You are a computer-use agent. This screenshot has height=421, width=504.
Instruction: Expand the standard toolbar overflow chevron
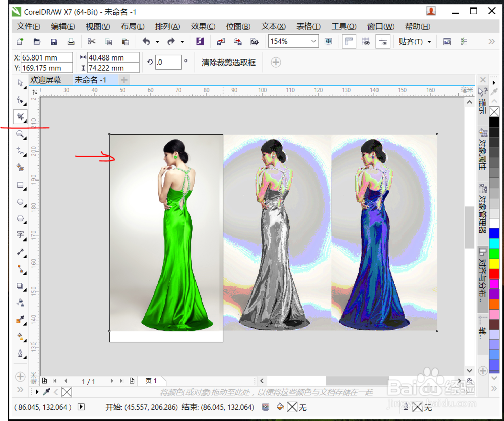click(x=492, y=41)
